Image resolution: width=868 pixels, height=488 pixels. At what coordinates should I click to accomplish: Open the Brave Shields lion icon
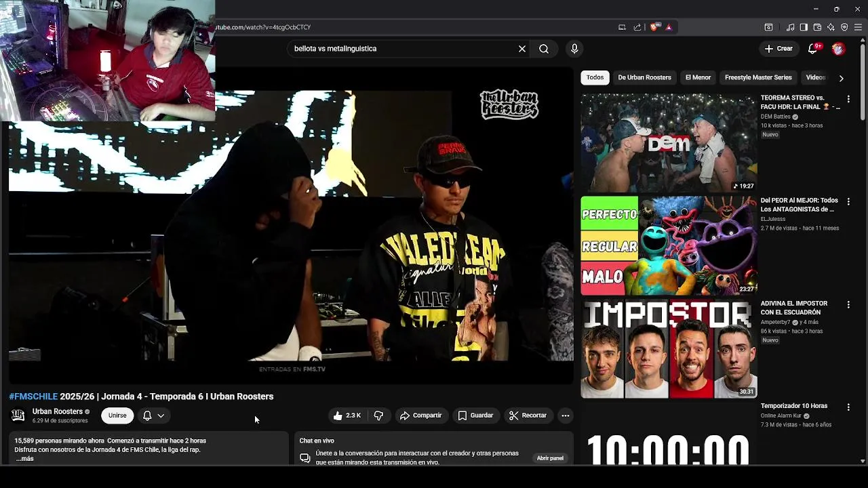click(x=654, y=27)
